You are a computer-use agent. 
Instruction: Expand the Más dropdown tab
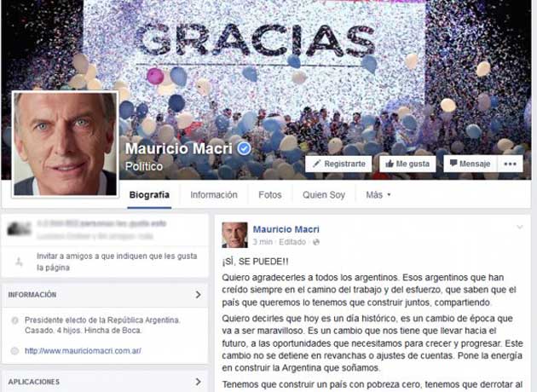[378, 195]
